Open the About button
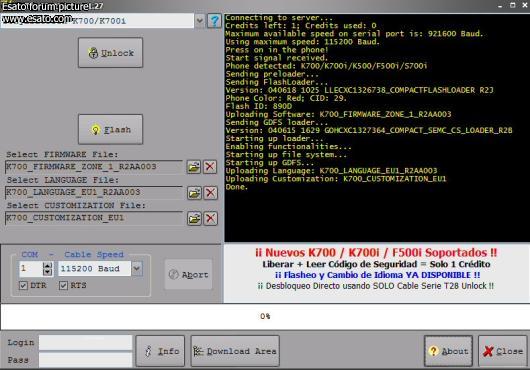The height and width of the screenshot is (370, 530). (x=448, y=351)
